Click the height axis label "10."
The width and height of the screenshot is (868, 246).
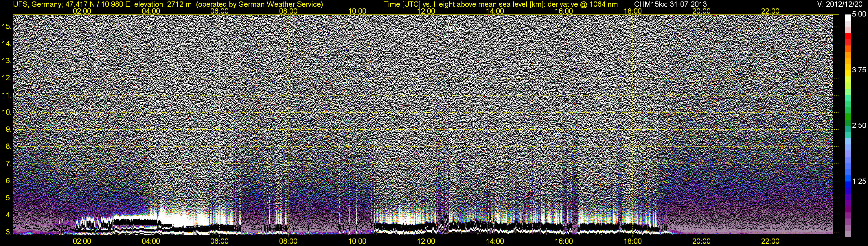click(x=7, y=112)
